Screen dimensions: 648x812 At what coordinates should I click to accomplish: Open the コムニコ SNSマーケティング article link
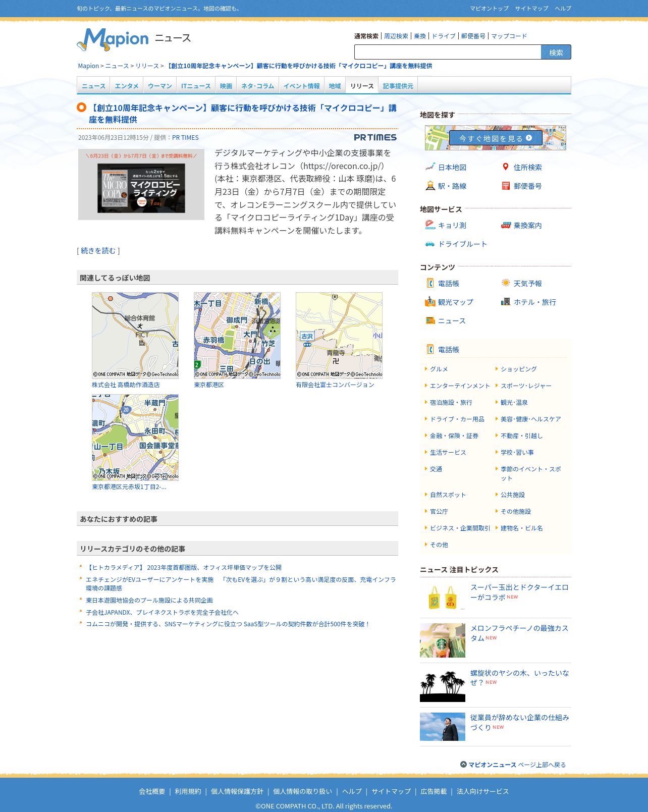pos(228,624)
